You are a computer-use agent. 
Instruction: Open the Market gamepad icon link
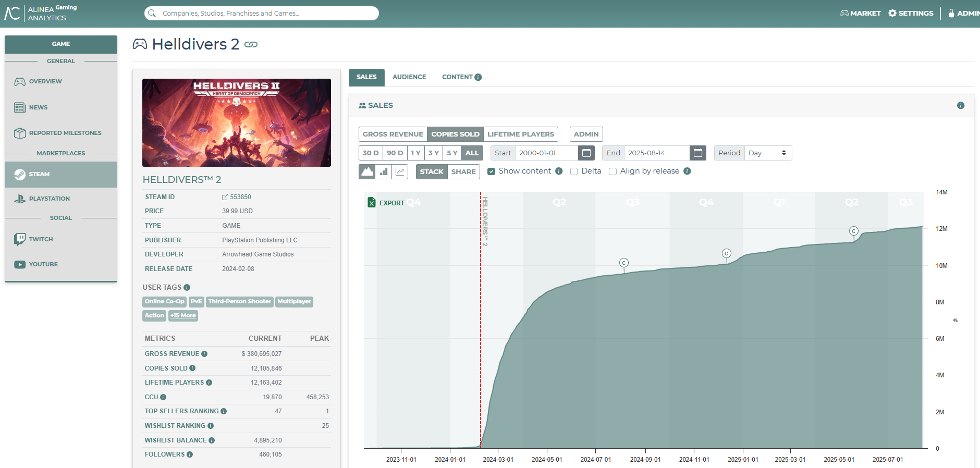pos(844,13)
